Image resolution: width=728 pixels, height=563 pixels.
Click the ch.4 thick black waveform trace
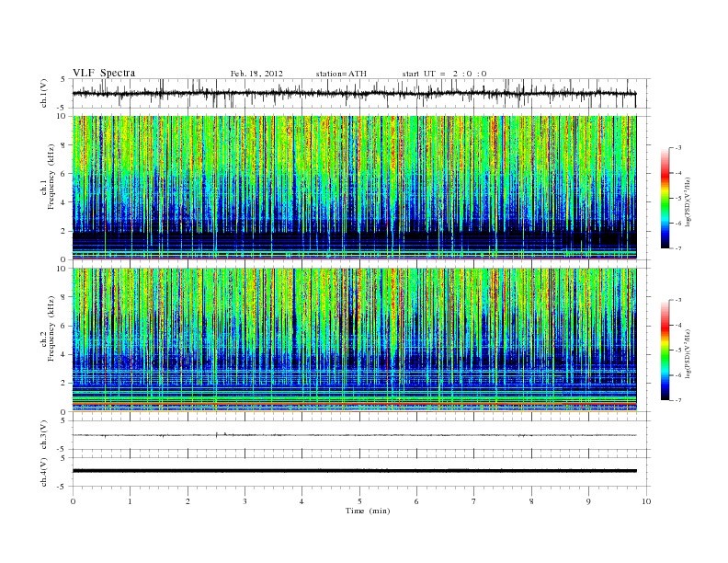coord(354,471)
